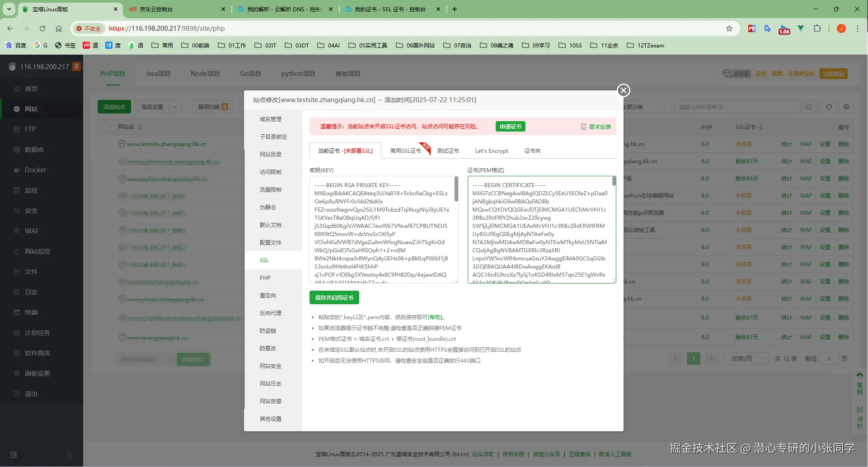
Task: Sort by the 网站名 column arrows
Action: point(140,127)
